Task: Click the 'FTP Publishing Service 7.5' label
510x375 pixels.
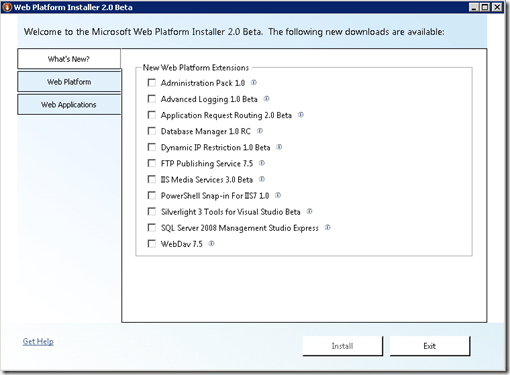Action: [x=207, y=164]
